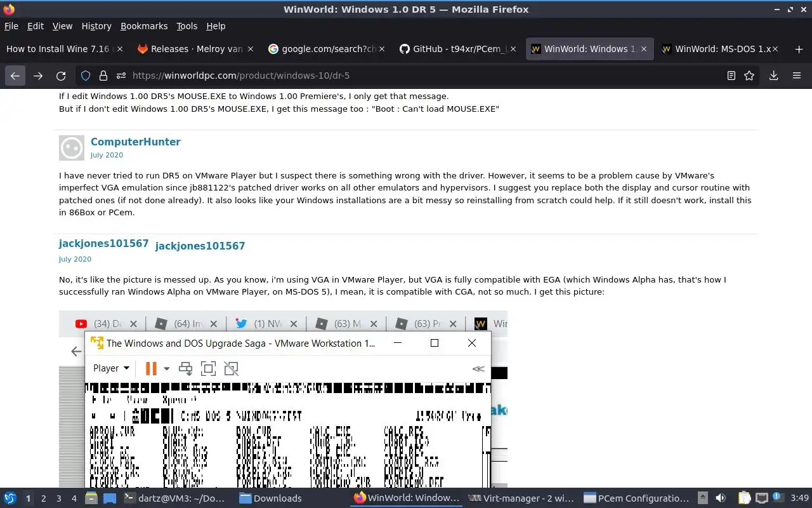The height and width of the screenshot is (508, 812).
Task: Toggle Reader View icon
Action: point(731,76)
